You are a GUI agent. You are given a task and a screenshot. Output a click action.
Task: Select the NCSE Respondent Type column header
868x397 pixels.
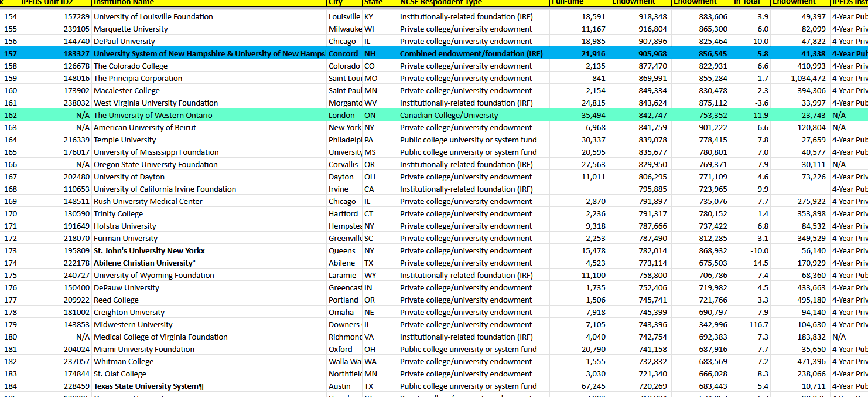(x=474, y=3)
